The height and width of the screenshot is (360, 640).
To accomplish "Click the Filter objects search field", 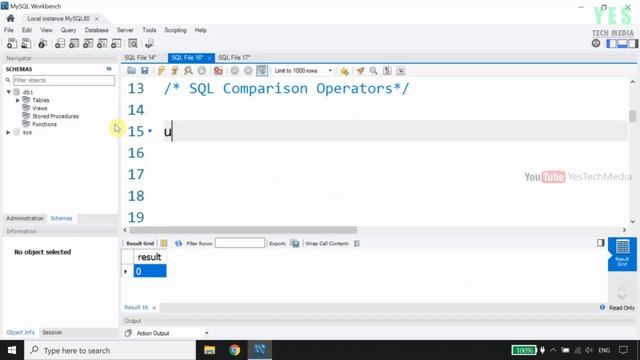I will pos(64,80).
